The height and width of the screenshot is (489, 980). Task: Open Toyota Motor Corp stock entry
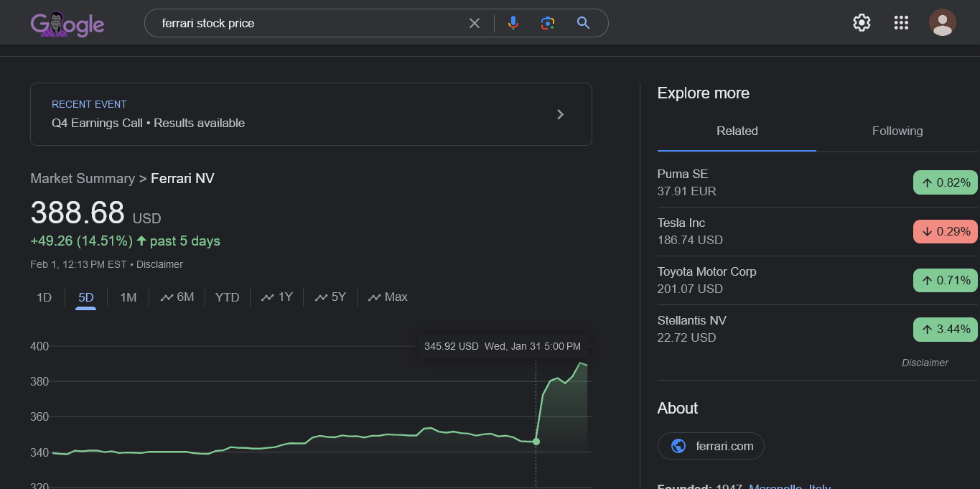tap(818, 280)
